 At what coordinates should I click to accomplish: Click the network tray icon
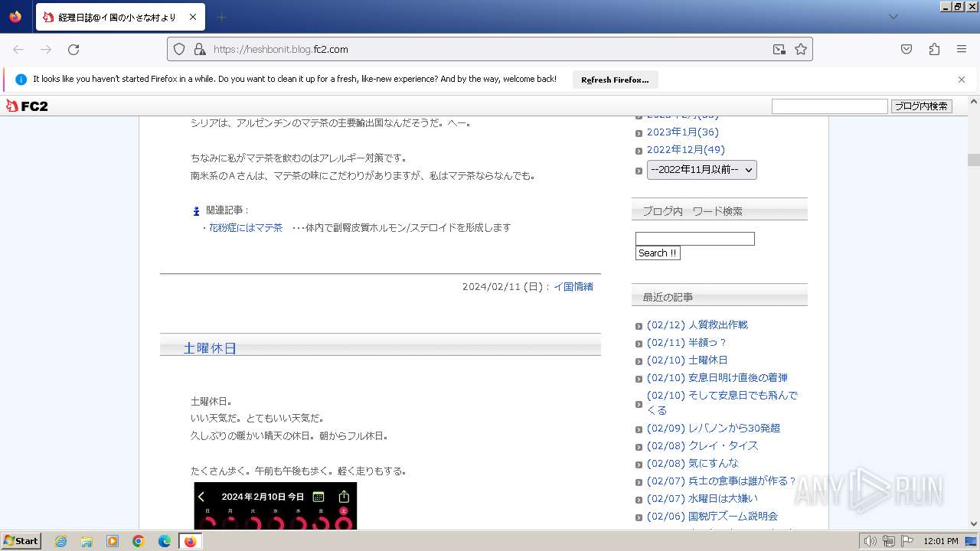(x=889, y=541)
